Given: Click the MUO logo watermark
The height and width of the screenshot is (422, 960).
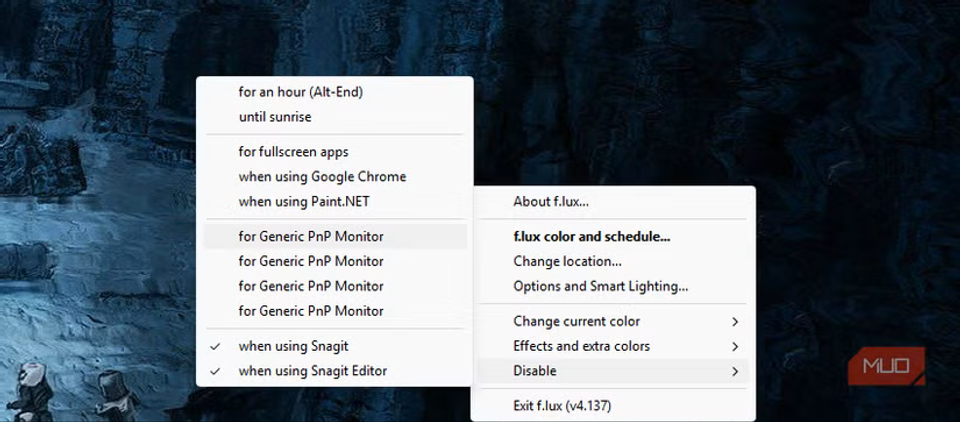Looking at the screenshot, I should [x=885, y=365].
